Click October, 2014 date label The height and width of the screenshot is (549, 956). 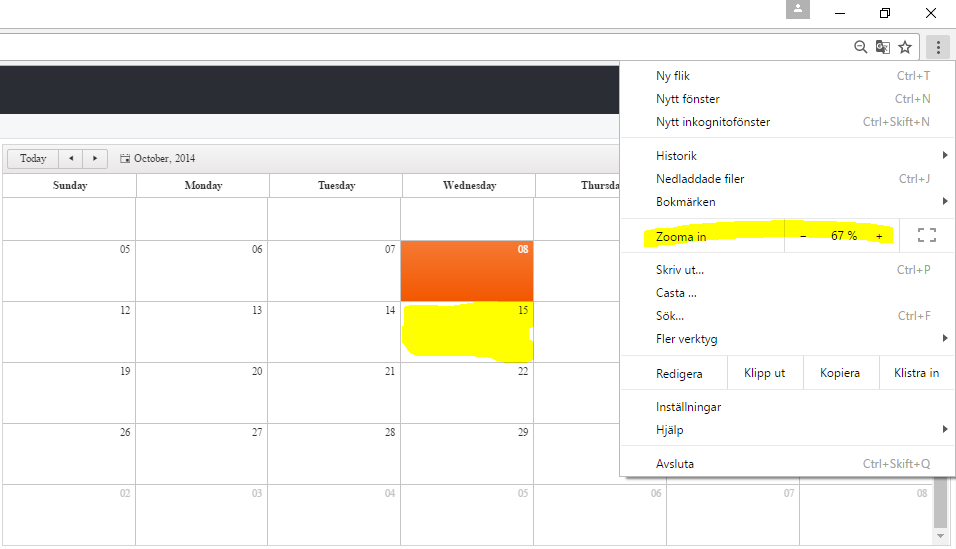coord(165,159)
